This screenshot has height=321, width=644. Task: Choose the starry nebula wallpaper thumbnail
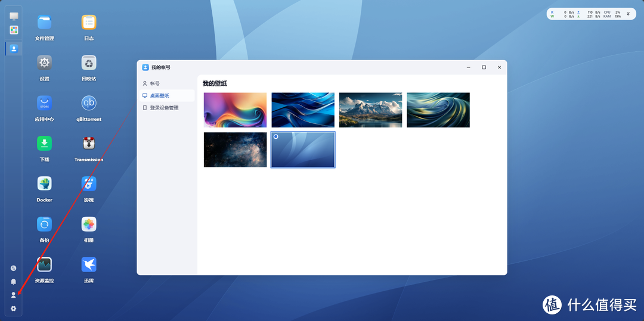click(x=236, y=149)
